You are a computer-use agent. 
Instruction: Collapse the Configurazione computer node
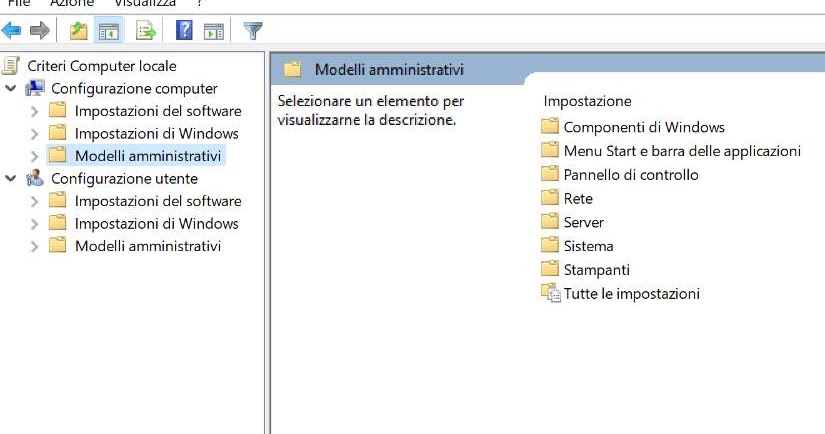coord(11,88)
